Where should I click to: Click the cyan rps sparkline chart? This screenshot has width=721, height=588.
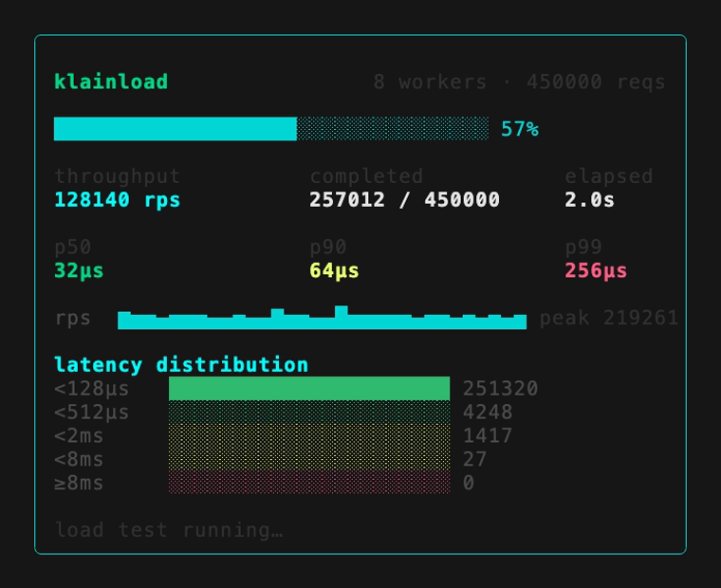click(x=322, y=318)
